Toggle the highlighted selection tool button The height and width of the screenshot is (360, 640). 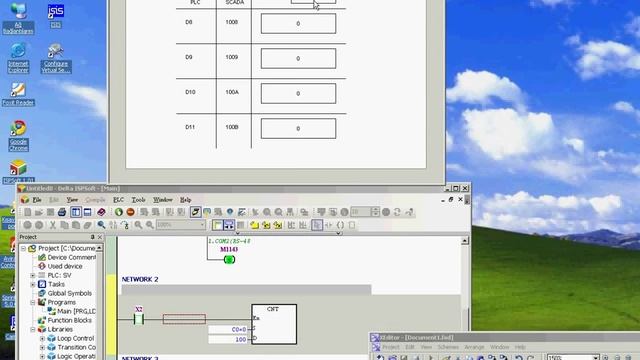317,225
